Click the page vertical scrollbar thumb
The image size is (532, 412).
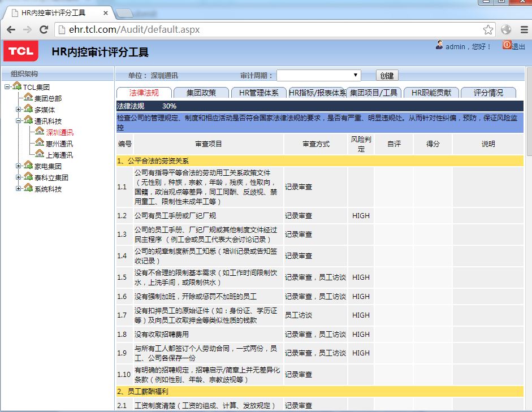click(x=529, y=111)
